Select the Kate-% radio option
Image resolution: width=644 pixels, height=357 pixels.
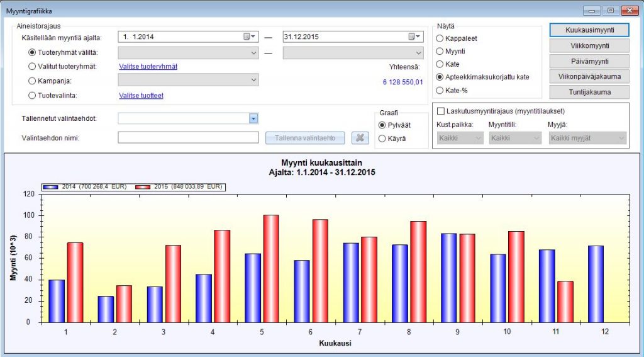click(440, 91)
